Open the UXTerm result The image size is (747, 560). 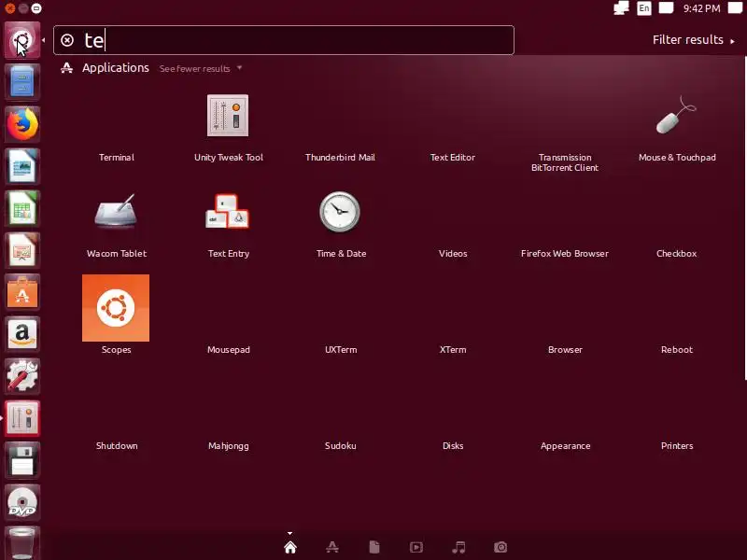pyautogui.click(x=341, y=349)
